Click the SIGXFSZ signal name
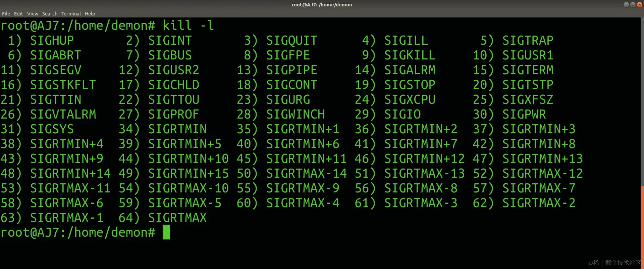This screenshot has height=269, width=644. coord(528,99)
